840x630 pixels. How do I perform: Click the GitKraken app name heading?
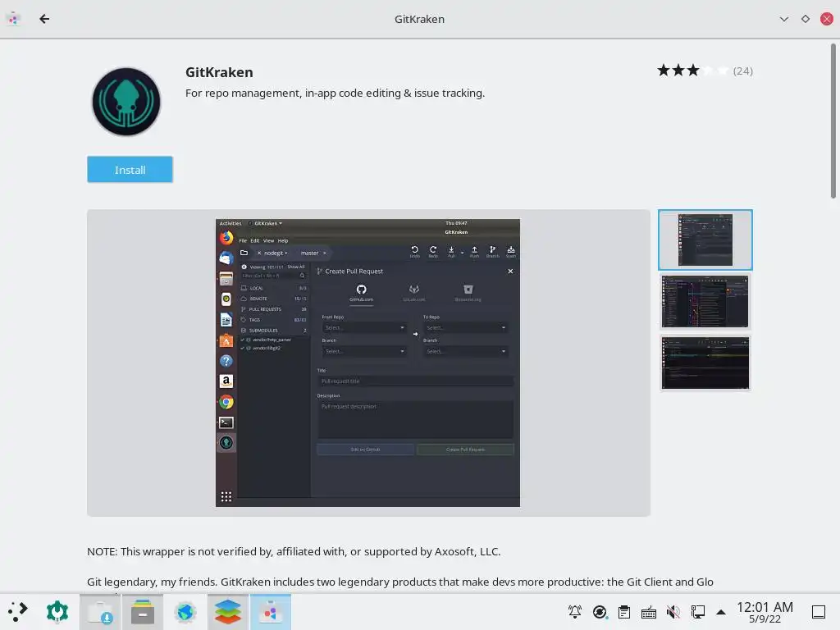219,72
